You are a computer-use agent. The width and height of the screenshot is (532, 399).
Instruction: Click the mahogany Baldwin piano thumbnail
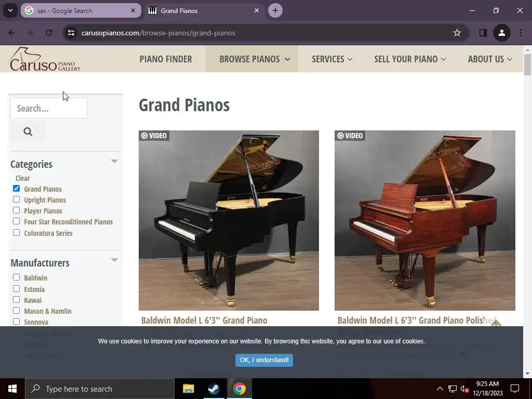(425, 220)
